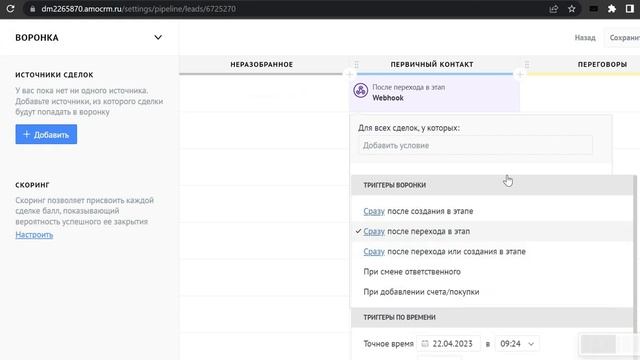Click the 'Для всех сделок, у которых:' label
Viewport: 640px width, 360px height.
point(409,128)
